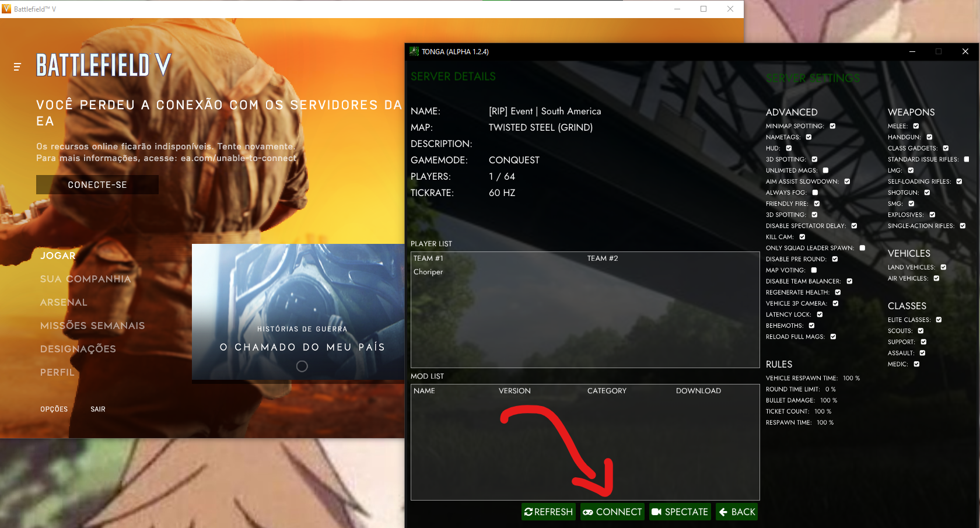The width and height of the screenshot is (980, 528).
Task: Go BACK to server list
Action: click(x=737, y=512)
